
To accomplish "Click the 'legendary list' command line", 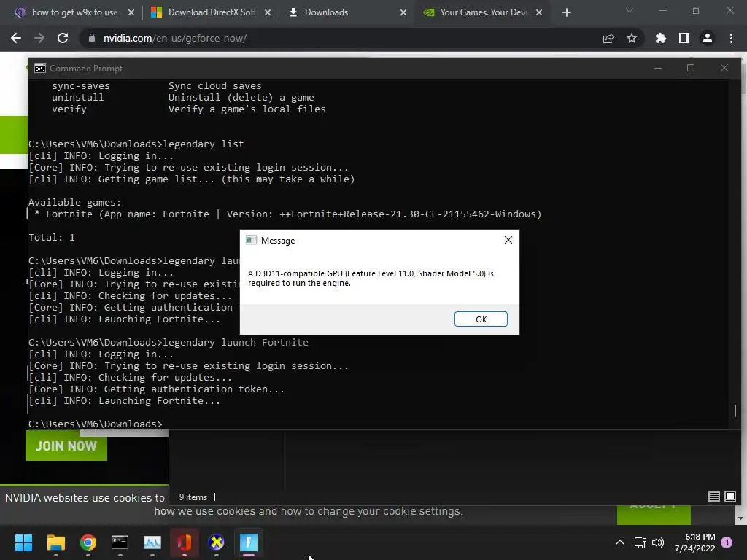I will click(136, 144).
